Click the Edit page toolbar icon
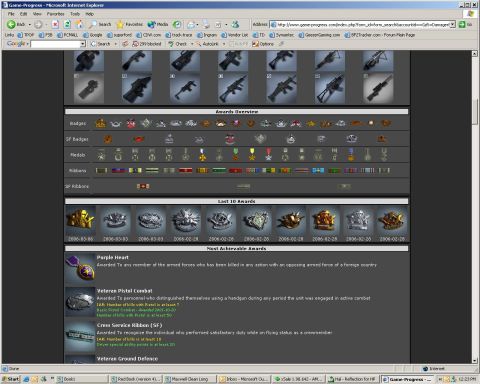This screenshot has width=480, height=384. 218,24
